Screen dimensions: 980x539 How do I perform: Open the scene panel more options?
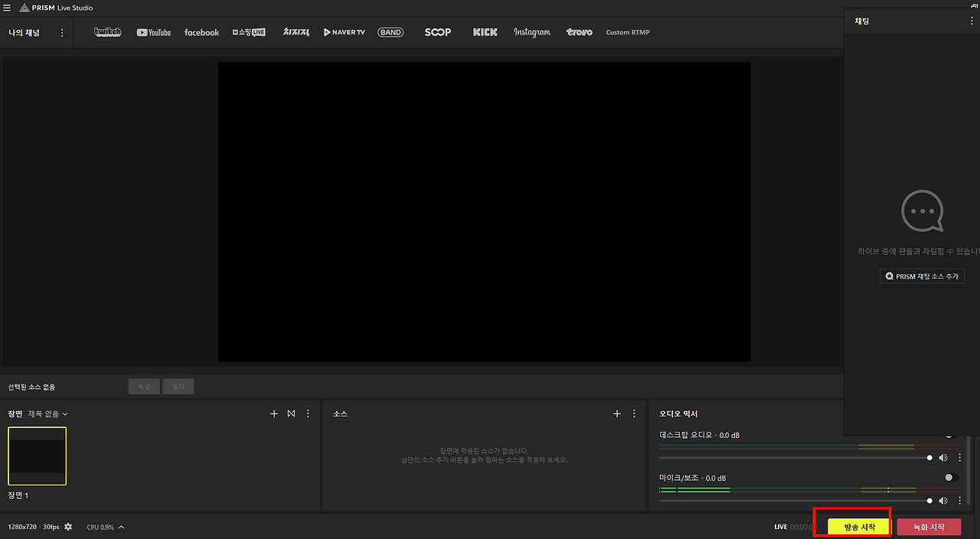point(308,413)
